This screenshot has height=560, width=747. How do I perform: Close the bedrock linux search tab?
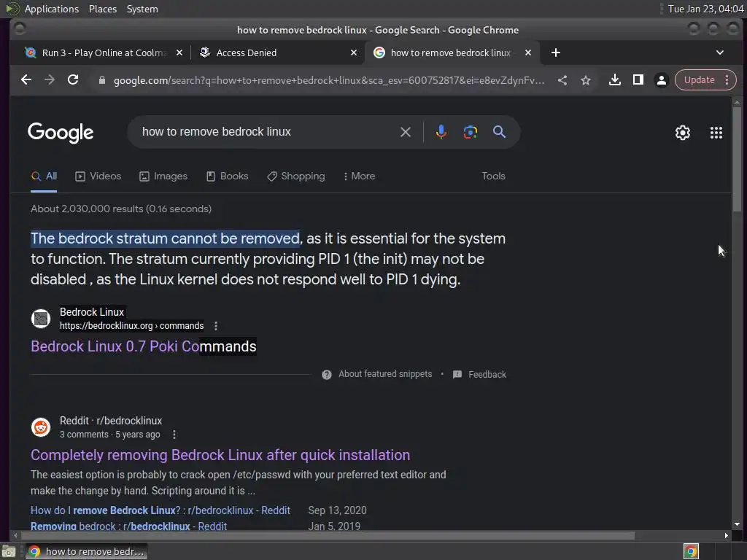[x=528, y=52]
